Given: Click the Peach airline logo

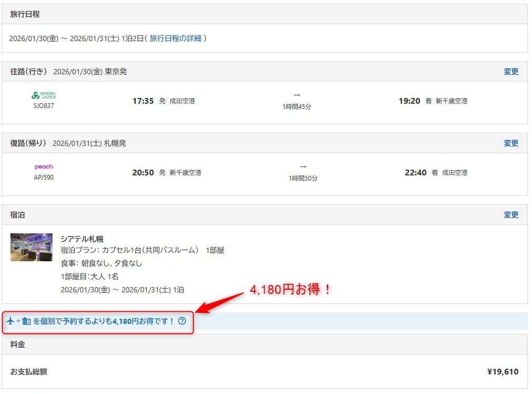Looking at the screenshot, I should [x=44, y=167].
